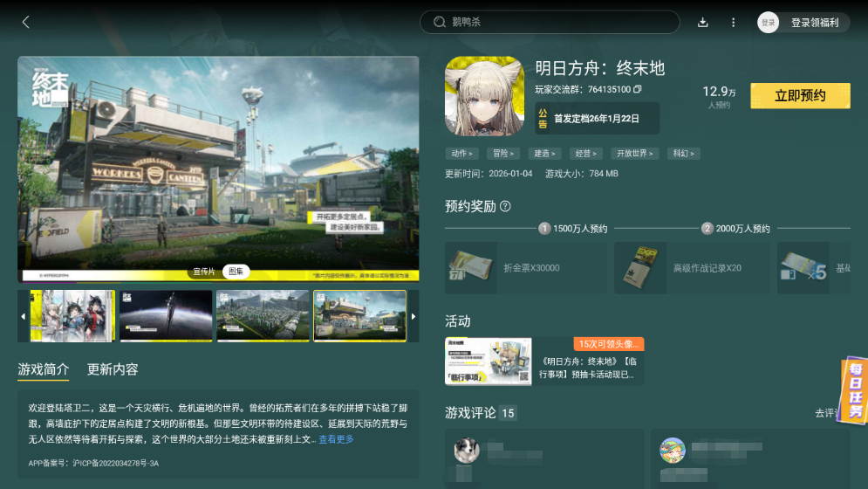
Task: Click the dog avatar of first reviewer
Action: tap(467, 450)
